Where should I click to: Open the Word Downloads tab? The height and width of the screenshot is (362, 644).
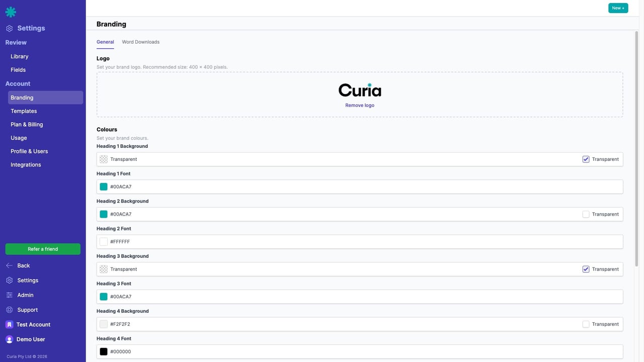point(141,42)
